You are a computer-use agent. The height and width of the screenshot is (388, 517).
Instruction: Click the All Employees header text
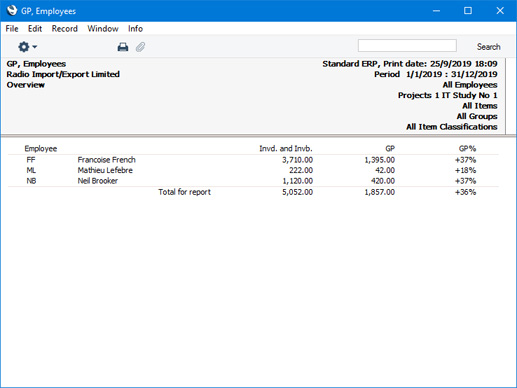[x=470, y=85]
